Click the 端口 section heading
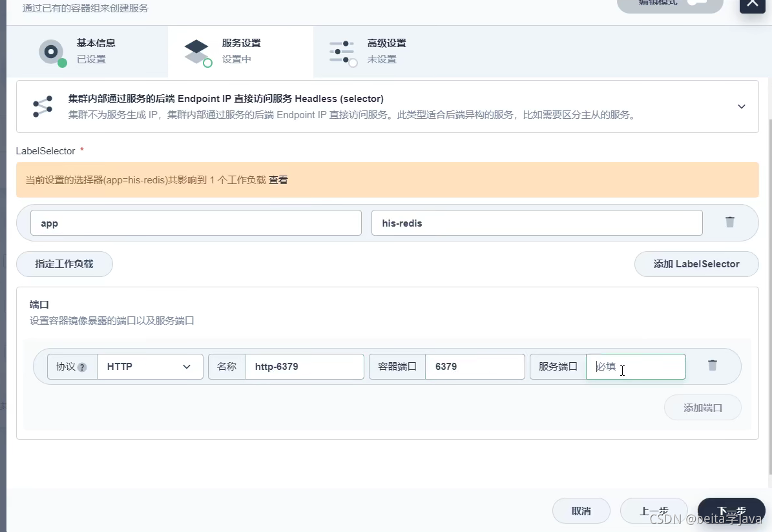The width and height of the screenshot is (772, 532). 39,305
